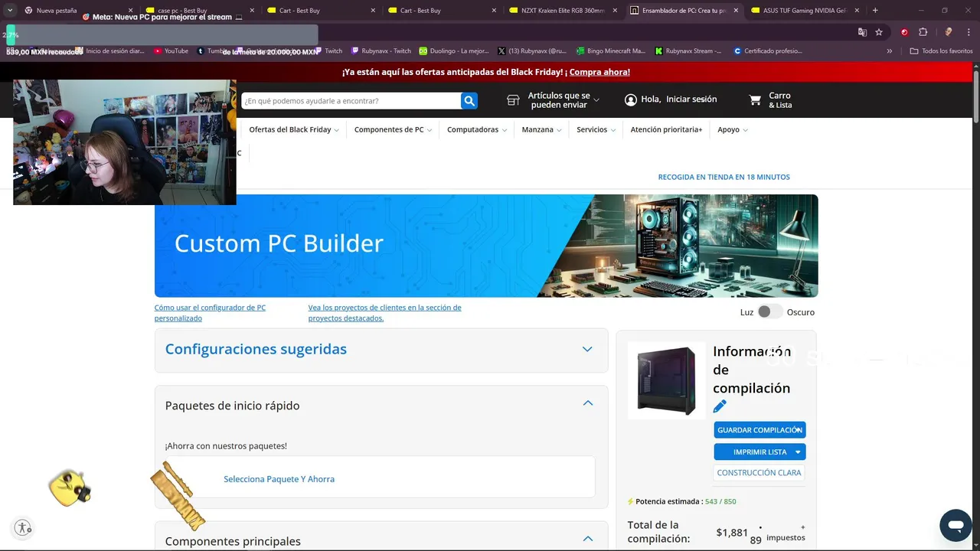Open the accessibility options icon
Viewport: 980px width, 551px height.
pyautogui.click(x=23, y=528)
